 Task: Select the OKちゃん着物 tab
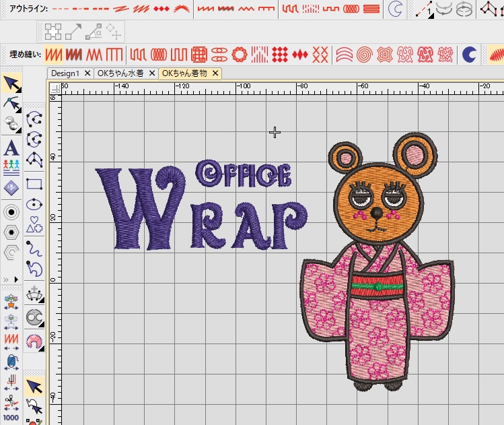click(184, 73)
